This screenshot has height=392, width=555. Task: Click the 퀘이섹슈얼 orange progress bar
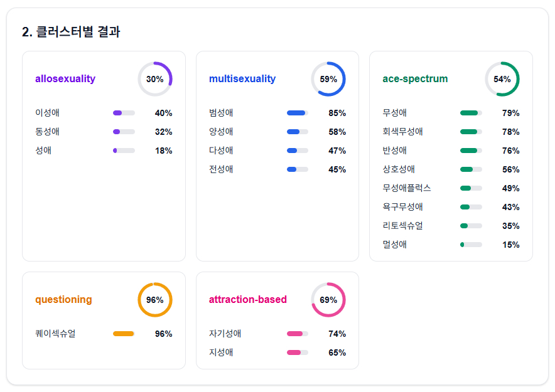[x=124, y=334]
